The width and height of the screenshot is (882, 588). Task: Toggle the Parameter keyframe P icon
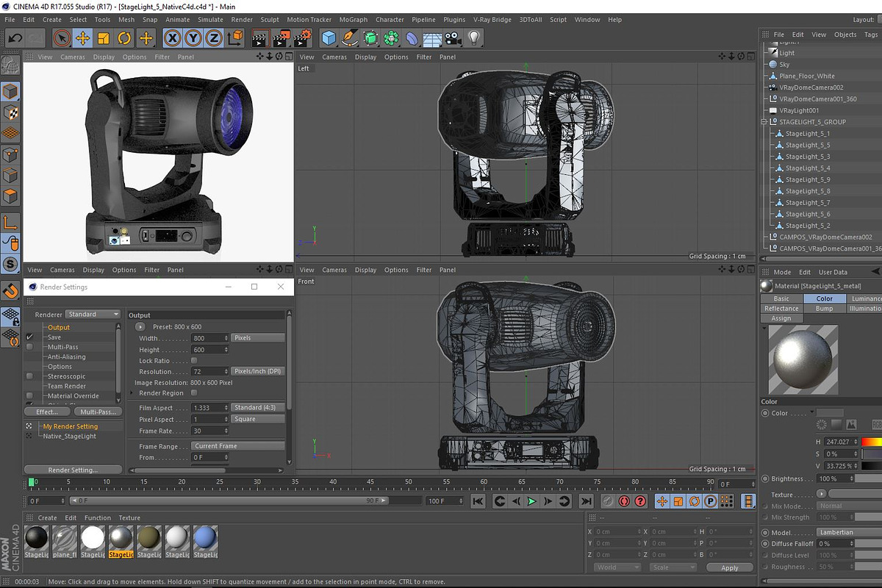(710, 501)
